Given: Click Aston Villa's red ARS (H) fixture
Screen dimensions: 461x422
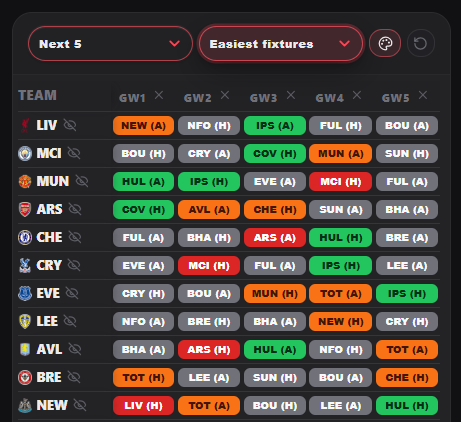Looking at the screenshot, I should [x=209, y=350].
